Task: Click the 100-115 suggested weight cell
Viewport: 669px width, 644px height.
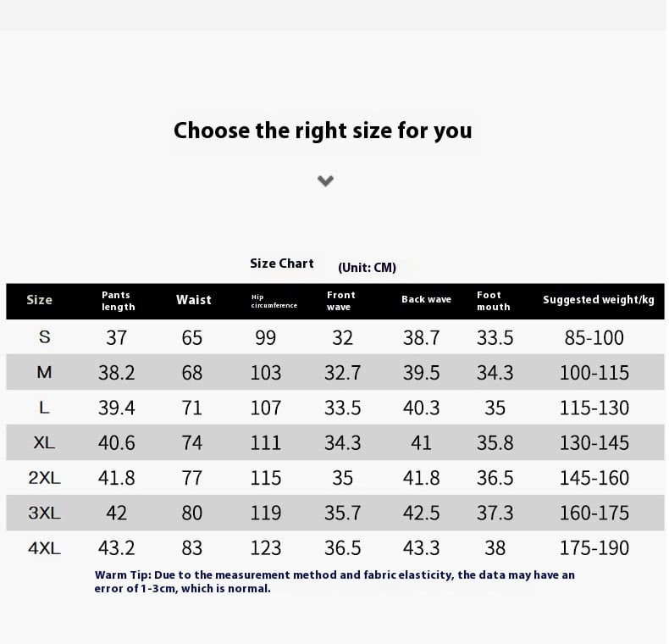Action: [x=594, y=373]
